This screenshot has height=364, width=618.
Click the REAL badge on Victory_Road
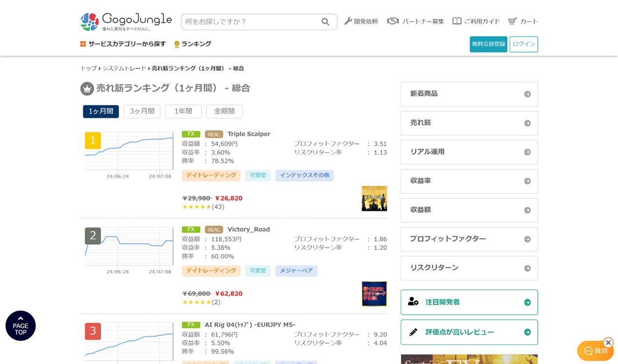214,230
